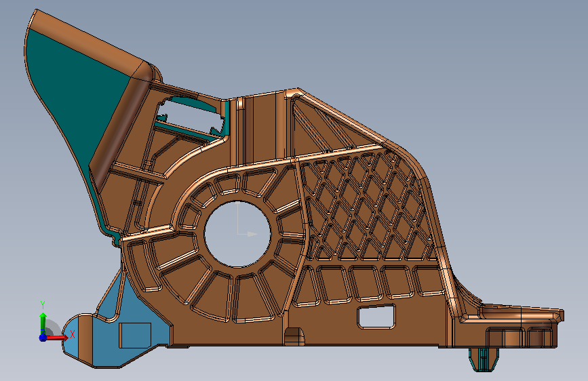The image size is (588, 381).
Task: Click the red X axis arrow of the triad
Action: (x=56, y=338)
